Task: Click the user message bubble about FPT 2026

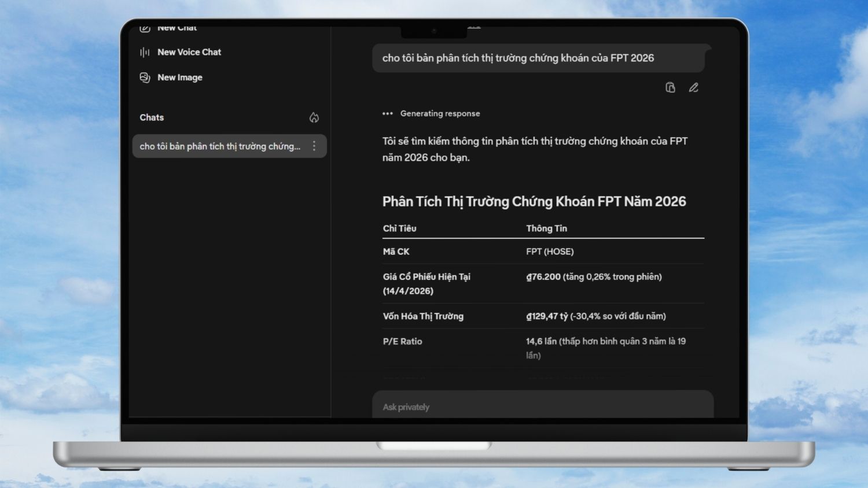Action: click(542, 58)
